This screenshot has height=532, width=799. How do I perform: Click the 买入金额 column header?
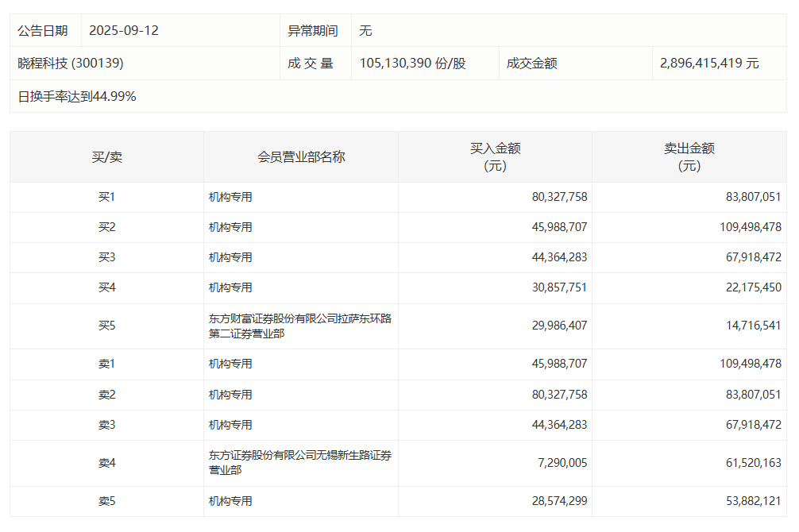(x=495, y=156)
